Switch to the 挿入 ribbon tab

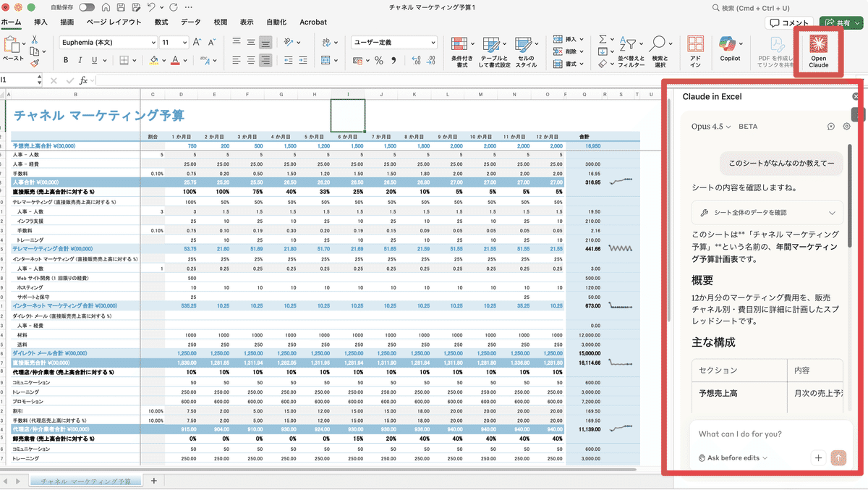41,22
